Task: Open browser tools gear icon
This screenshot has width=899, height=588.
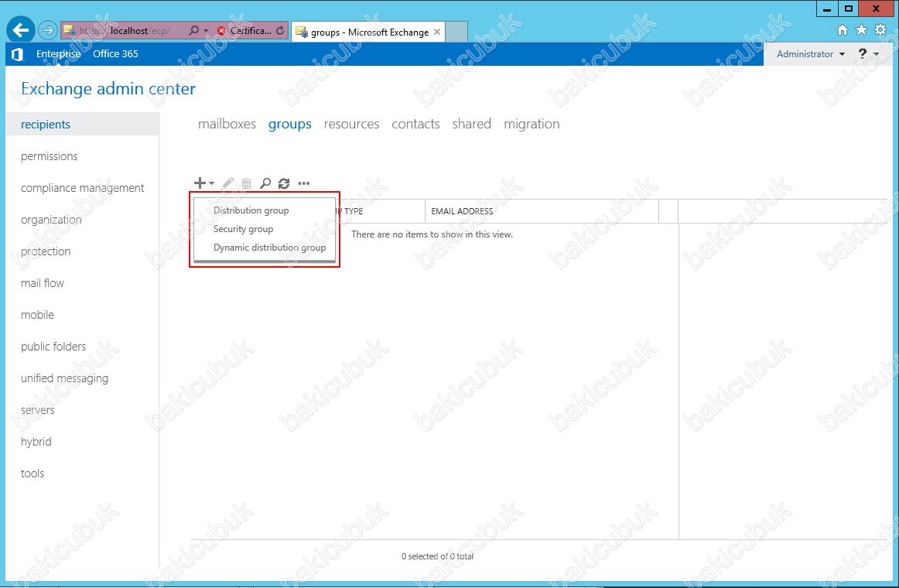Action: [880, 30]
